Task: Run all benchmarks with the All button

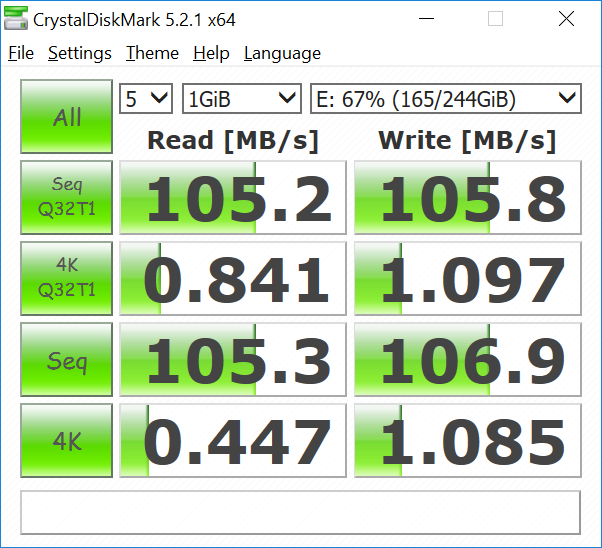Action: pyautogui.click(x=67, y=117)
